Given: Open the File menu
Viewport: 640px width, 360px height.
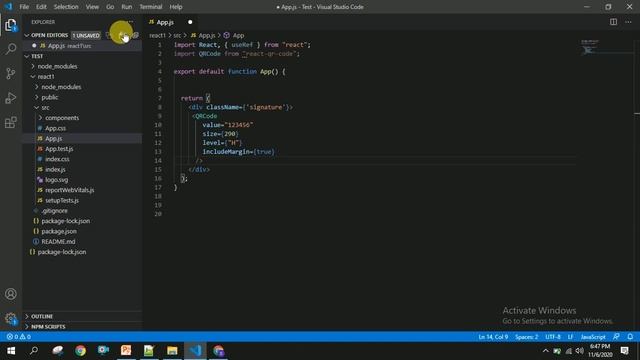Looking at the screenshot, I should (24, 7).
